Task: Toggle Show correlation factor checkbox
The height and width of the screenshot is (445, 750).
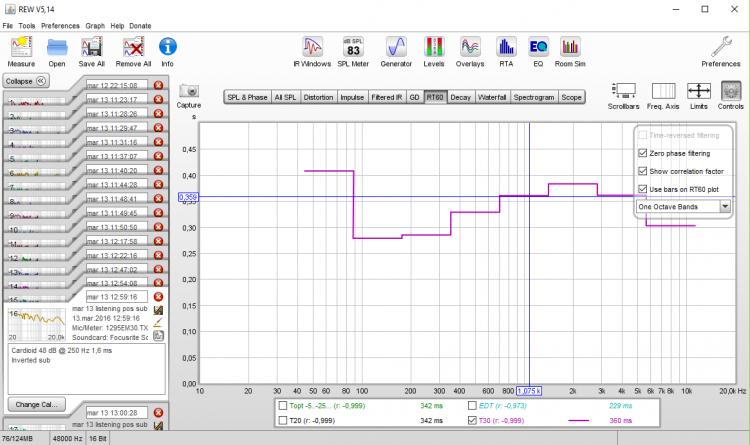Action: click(642, 171)
